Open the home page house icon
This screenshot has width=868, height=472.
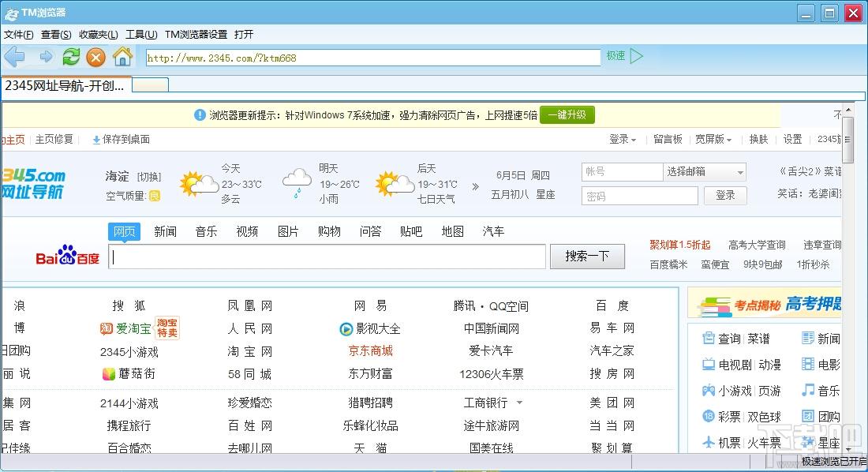coord(122,57)
